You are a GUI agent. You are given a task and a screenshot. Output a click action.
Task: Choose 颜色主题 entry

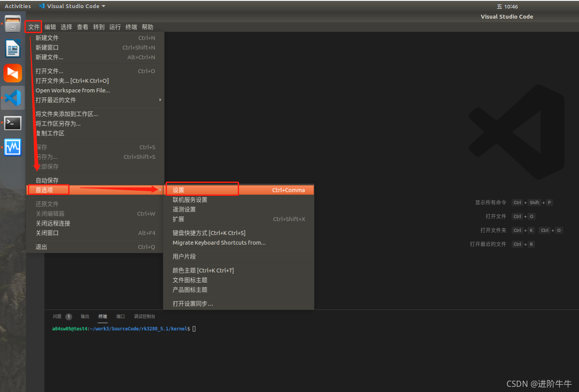(239, 270)
